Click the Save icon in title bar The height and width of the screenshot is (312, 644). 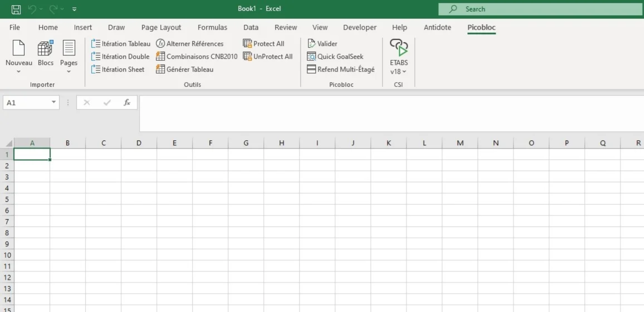pos(16,9)
